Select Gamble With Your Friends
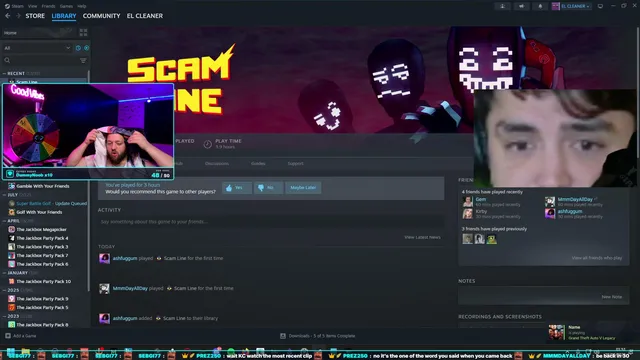The width and height of the screenshot is (640, 360). (42, 186)
